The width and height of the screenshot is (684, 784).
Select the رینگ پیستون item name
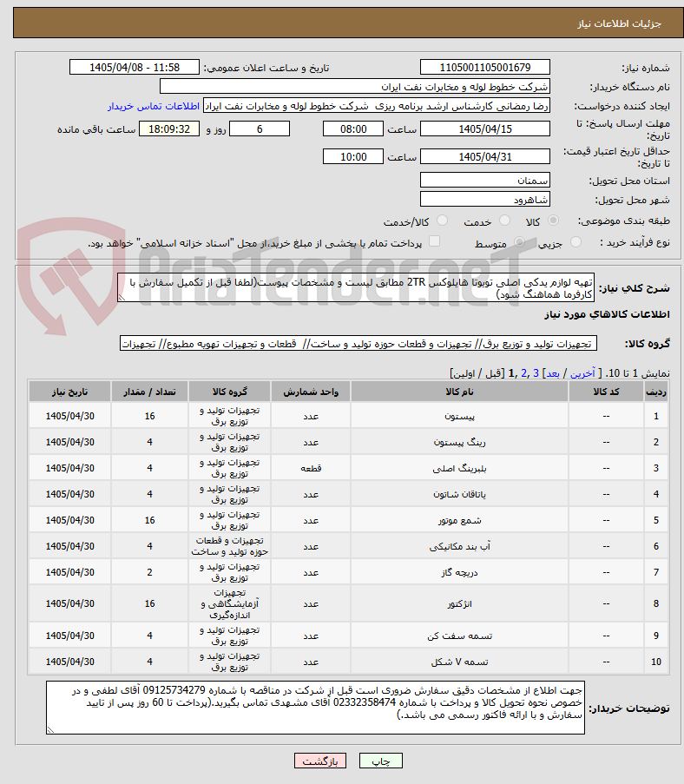(x=459, y=442)
